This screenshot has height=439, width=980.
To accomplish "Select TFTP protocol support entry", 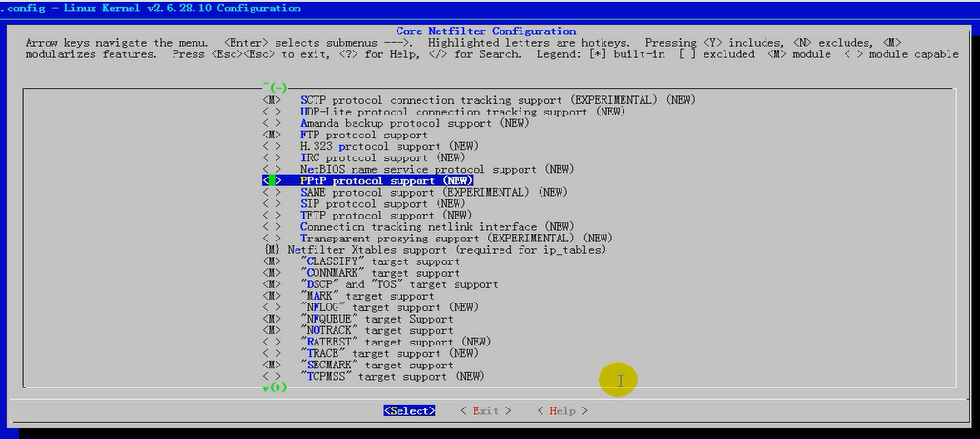I will coord(367,215).
